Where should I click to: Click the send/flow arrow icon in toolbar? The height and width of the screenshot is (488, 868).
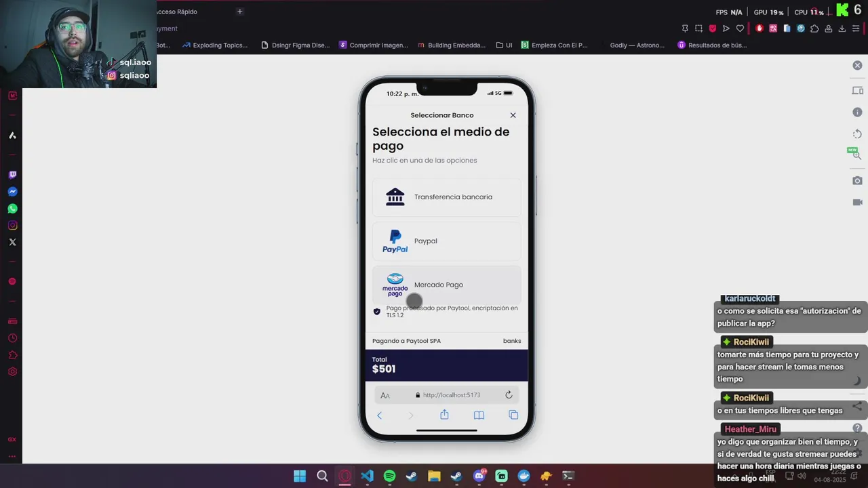(726, 28)
